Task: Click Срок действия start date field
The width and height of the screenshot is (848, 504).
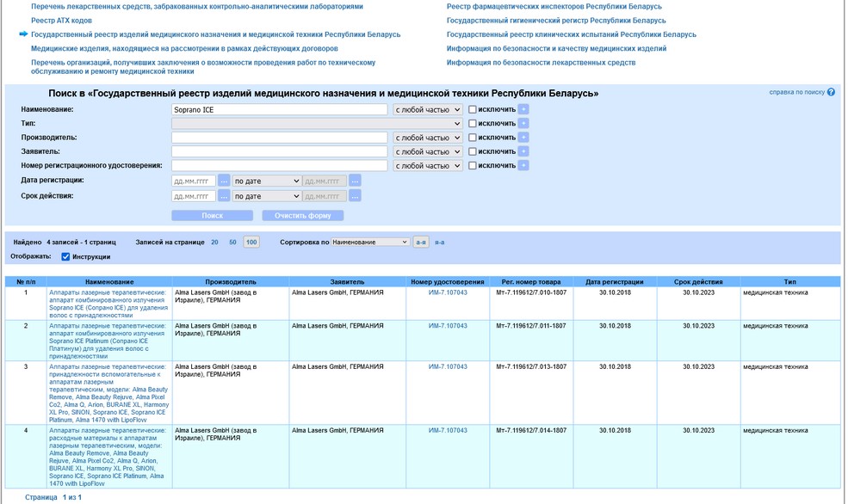Action: (194, 196)
